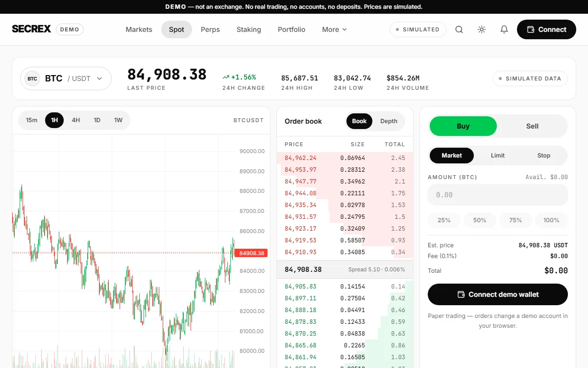Select the Spot nav item
Screen dimensions: 588x368
tap(176, 29)
